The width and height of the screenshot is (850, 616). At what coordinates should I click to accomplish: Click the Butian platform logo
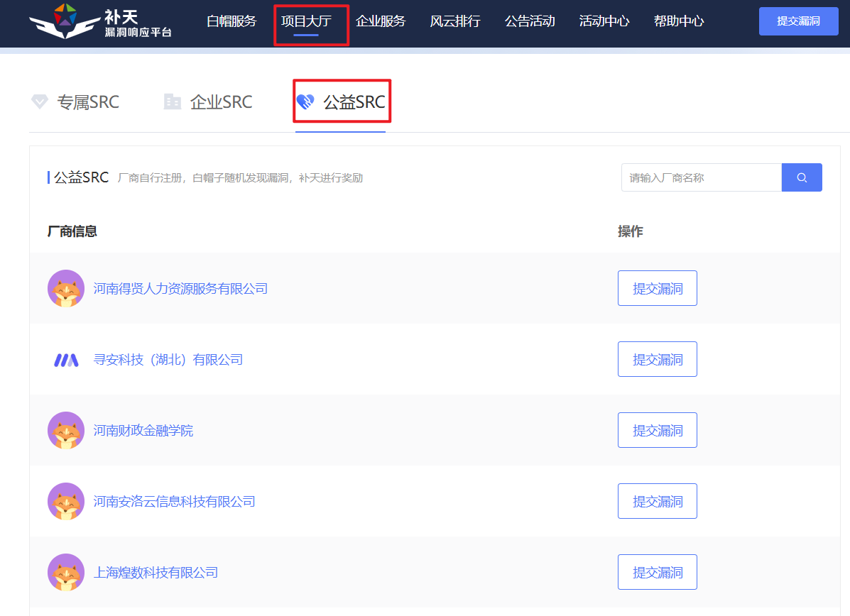pyautogui.click(x=100, y=22)
